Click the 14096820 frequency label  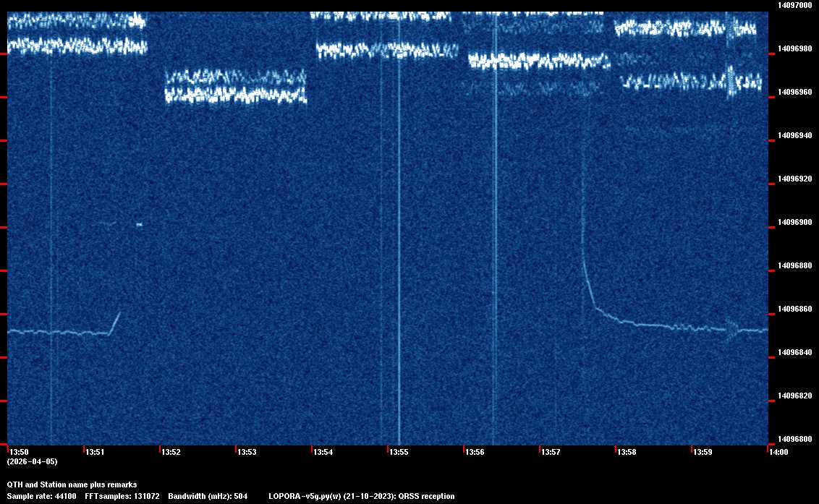pos(794,396)
